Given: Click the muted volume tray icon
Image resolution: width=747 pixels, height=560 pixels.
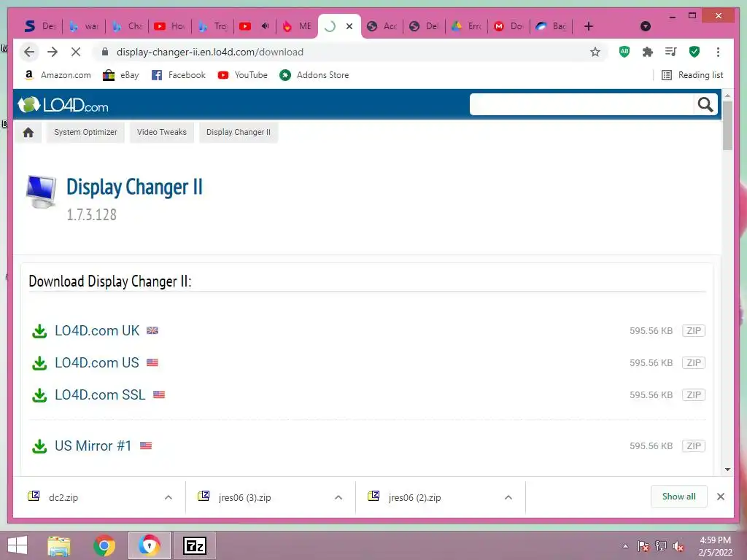Looking at the screenshot, I should [678, 546].
